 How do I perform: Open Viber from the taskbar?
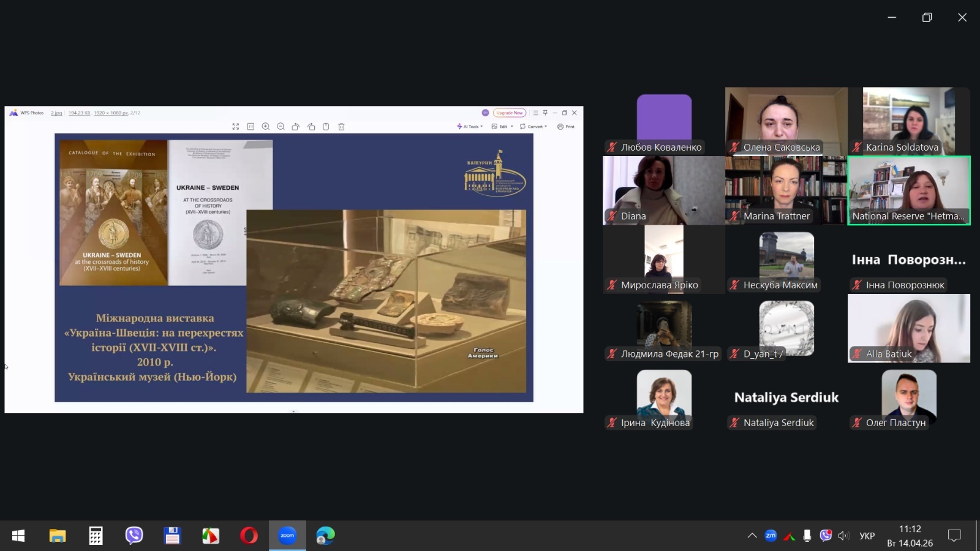click(x=134, y=536)
